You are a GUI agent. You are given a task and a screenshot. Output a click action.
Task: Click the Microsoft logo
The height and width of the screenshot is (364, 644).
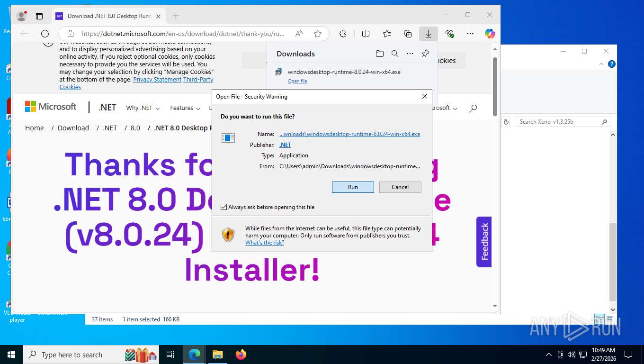coord(51,107)
